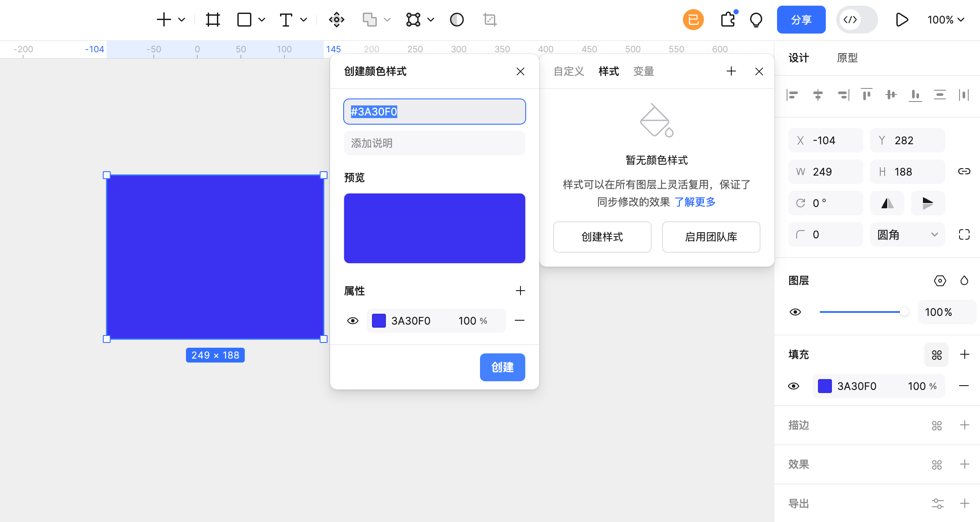
Task: Click the 添加说明 description field
Action: click(434, 143)
